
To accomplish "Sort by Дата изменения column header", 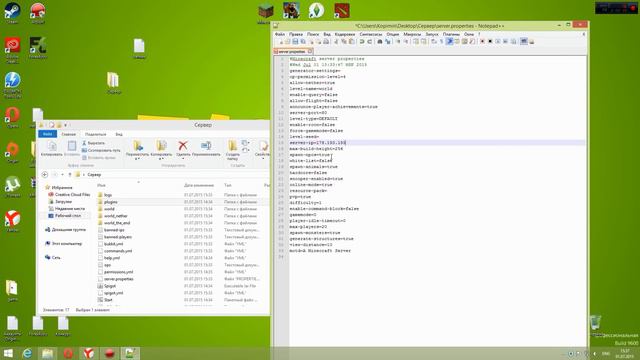I will (x=199, y=186).
